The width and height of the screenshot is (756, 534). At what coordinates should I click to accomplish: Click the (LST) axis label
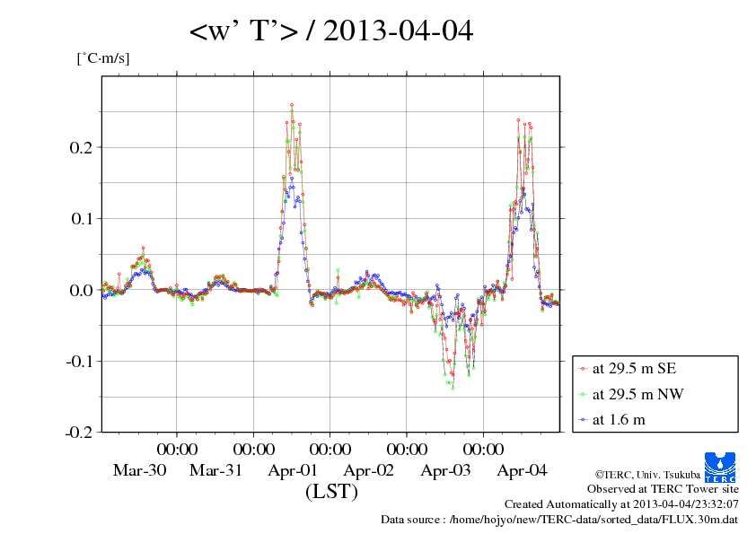(x=331, y=492)
